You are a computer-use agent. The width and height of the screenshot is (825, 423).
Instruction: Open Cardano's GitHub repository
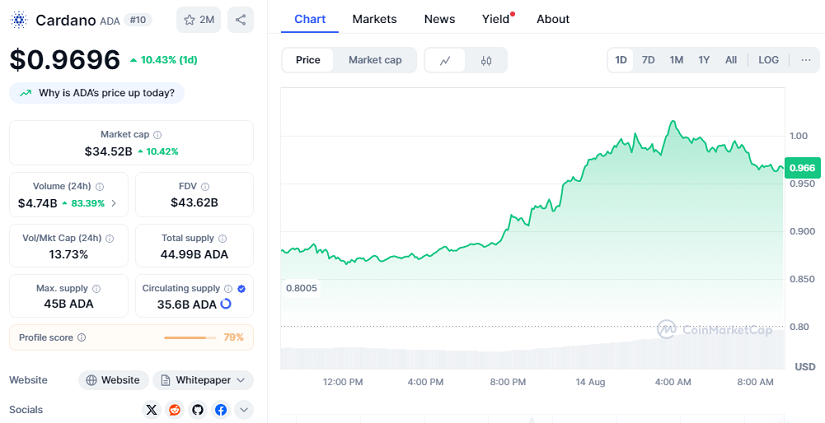point(198,410)
